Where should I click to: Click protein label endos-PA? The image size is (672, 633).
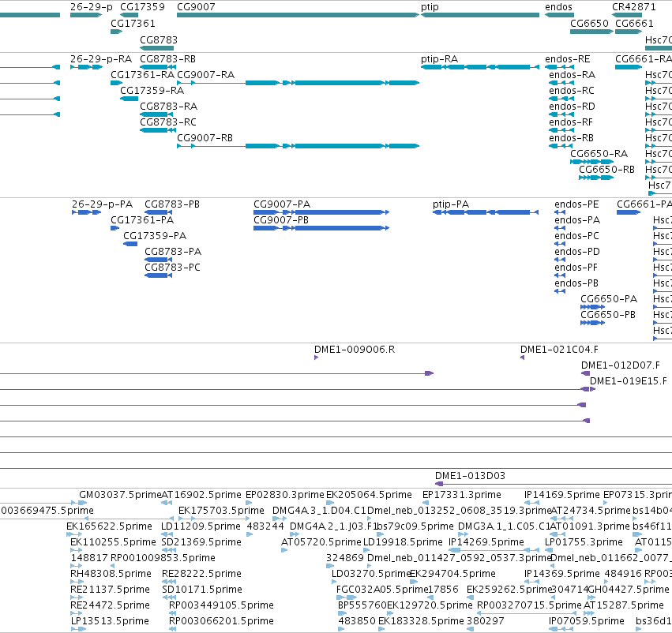(577, 220)
